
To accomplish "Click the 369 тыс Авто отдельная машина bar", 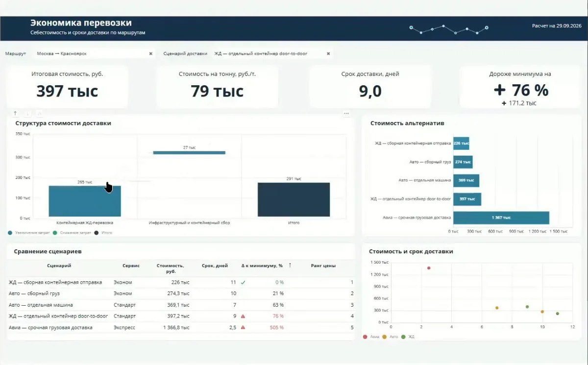I will coord(466,180).
